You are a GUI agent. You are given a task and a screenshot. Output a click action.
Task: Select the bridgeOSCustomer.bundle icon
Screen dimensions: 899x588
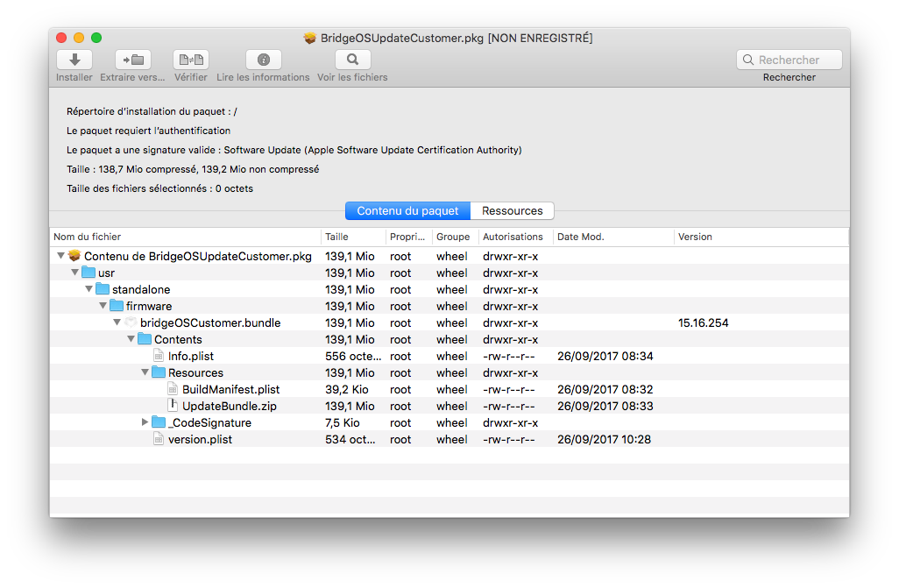click(x=131, y=322)
